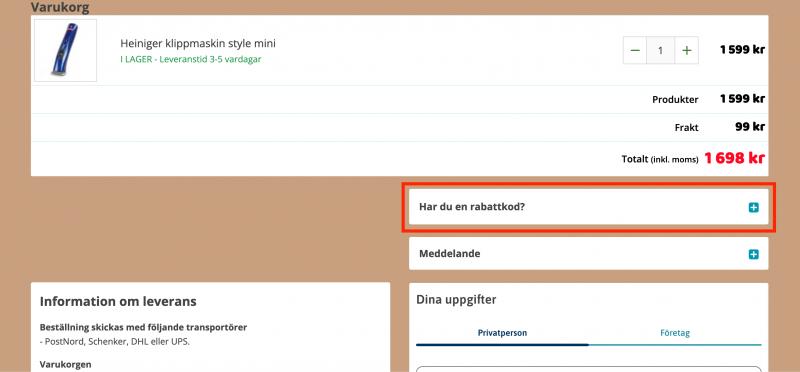Click 'Beställning skickas med följande transportörer' text
800x372 pixels.
click(143, 328)
